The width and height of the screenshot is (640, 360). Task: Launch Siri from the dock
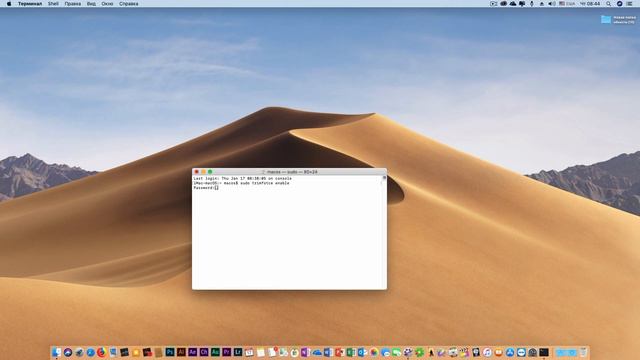(68, 352)
